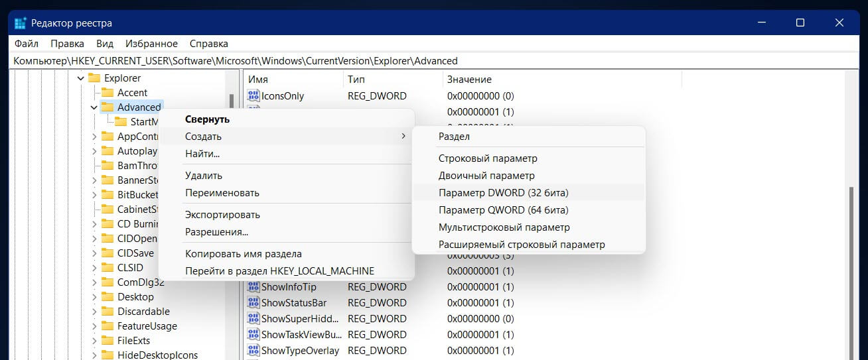The image size is (868, 360).
Task: Create a Мультистроковый параметр
Action: 529,227
